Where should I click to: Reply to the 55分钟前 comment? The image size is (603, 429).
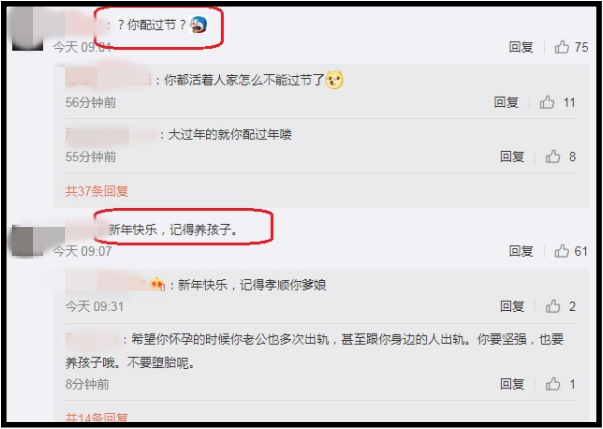[x=512, y=156]
